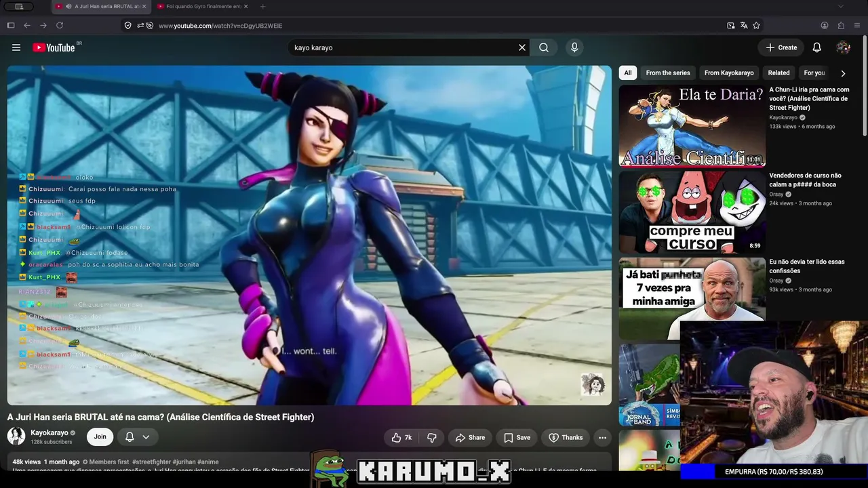Reload the current page

[x=60, y=25]
